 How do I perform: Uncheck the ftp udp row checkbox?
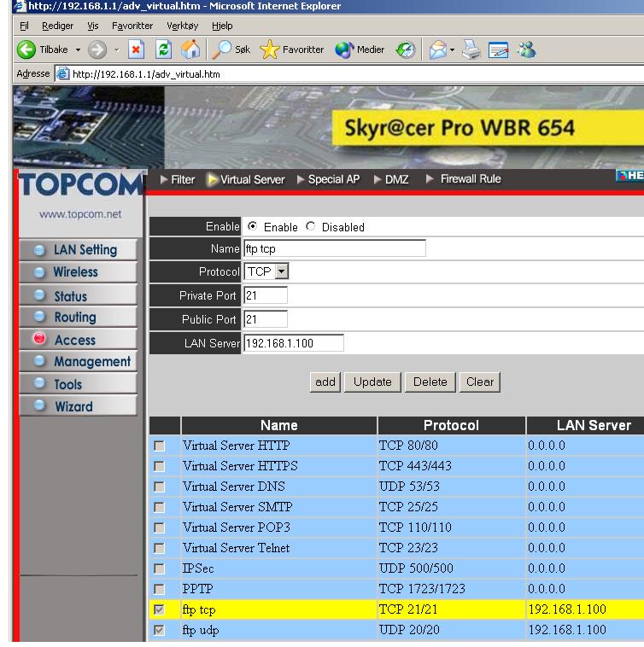159,630
